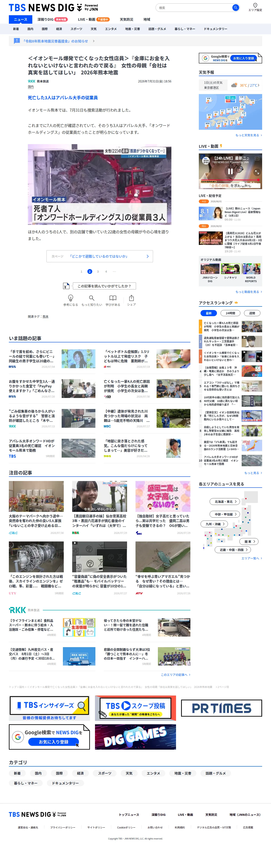Viewport: 271px width, 868px height.
Task: Click エリア一覧へ link
Action: 251,558
